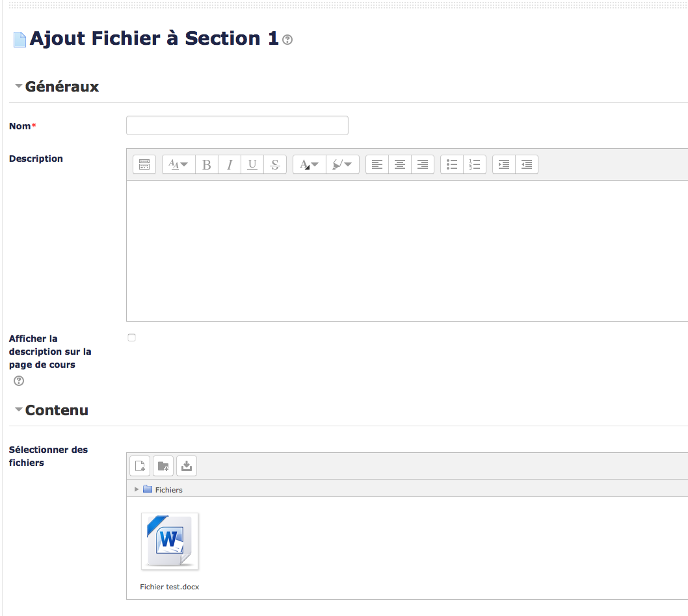Viewport: 688px width, 616px height.
Task: Click the Nom text field
Action: 237,125
